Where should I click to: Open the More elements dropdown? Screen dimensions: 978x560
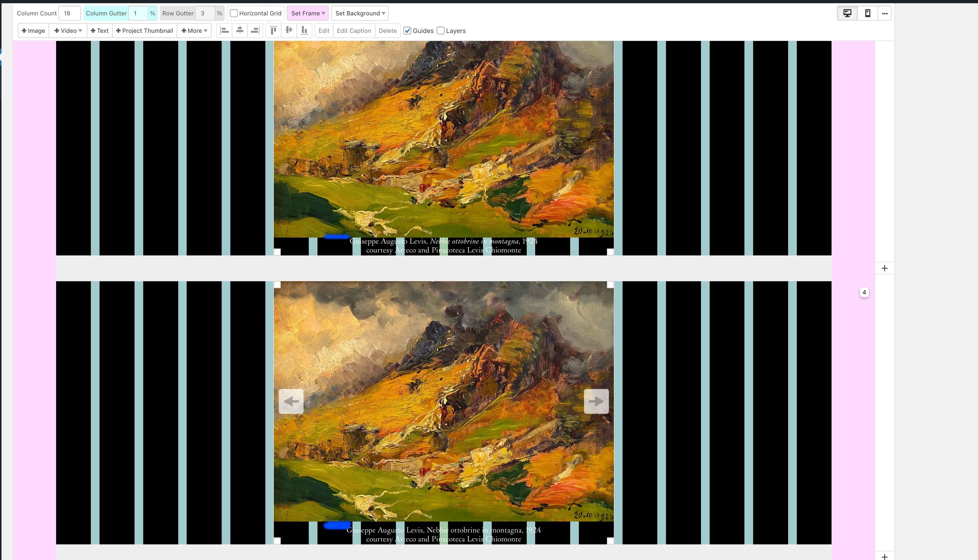[194, 31]
